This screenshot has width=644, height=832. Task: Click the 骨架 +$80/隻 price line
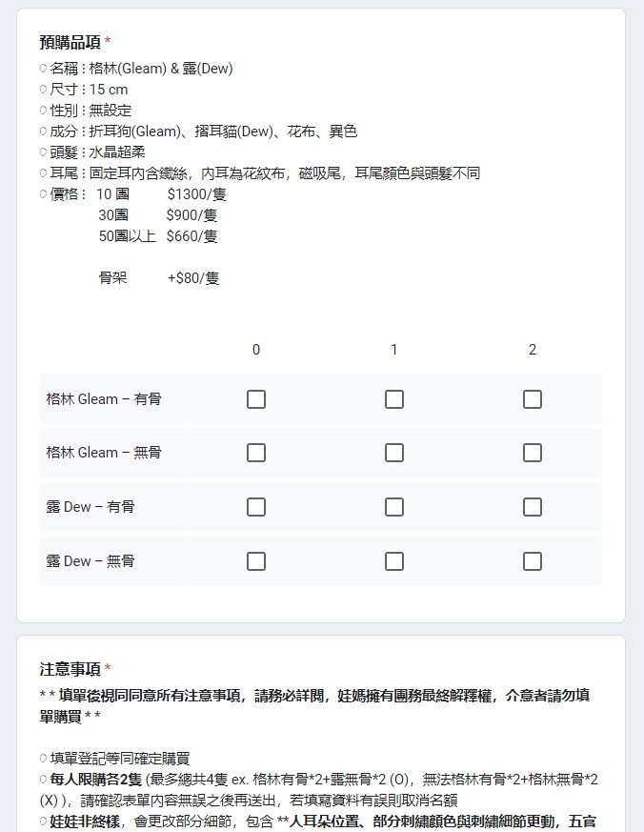point(159,277)
